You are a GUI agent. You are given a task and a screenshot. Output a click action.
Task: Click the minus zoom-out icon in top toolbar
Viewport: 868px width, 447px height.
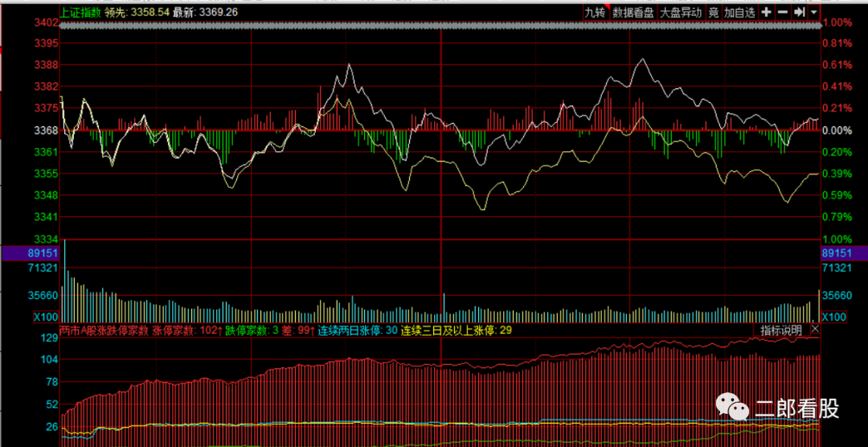[x=782, y=13]
